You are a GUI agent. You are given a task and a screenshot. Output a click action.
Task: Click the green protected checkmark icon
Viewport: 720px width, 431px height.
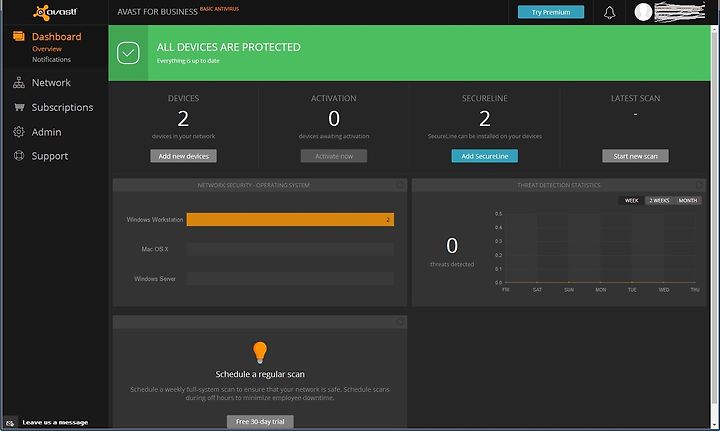[128, 53]
